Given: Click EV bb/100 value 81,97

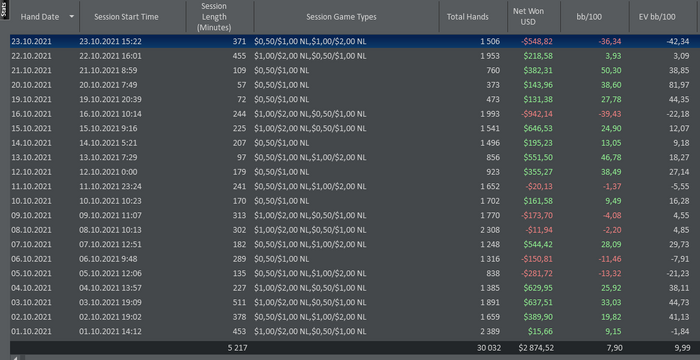Looking at the screenshot, I should click(x=679, y=85).
